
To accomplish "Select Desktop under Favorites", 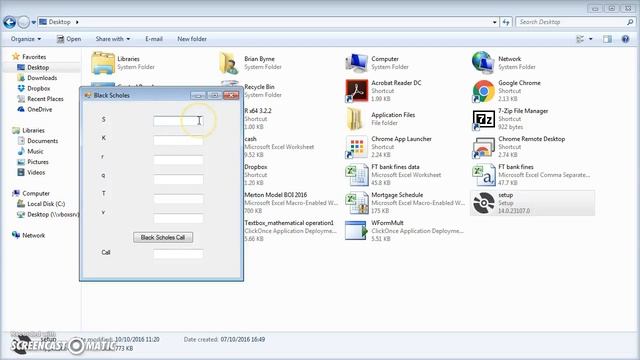I will coord(38,67).
